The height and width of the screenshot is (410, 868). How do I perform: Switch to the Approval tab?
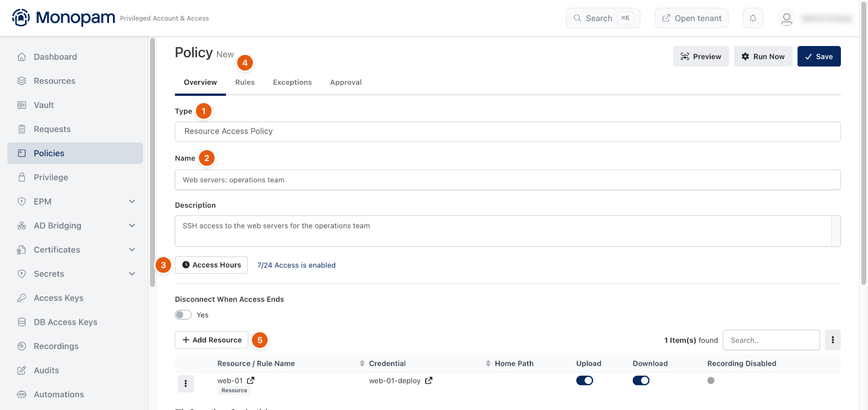346,83
